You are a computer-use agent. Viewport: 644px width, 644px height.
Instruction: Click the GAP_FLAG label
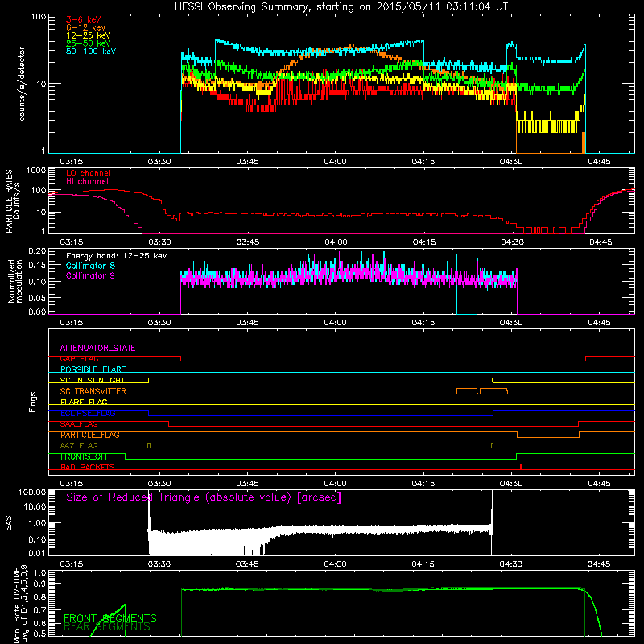click(79, 359)
